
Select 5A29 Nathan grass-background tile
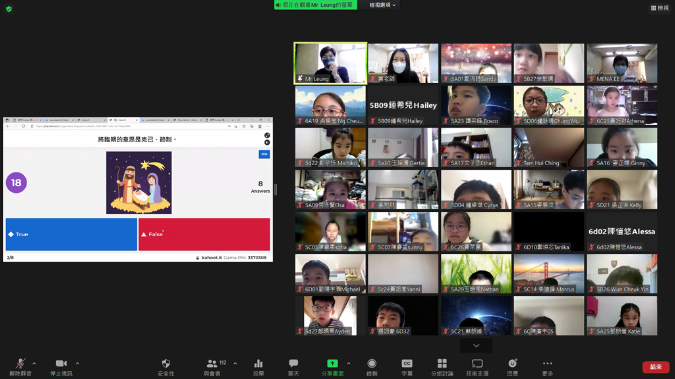pyautogui.click(x=476, y=273)
